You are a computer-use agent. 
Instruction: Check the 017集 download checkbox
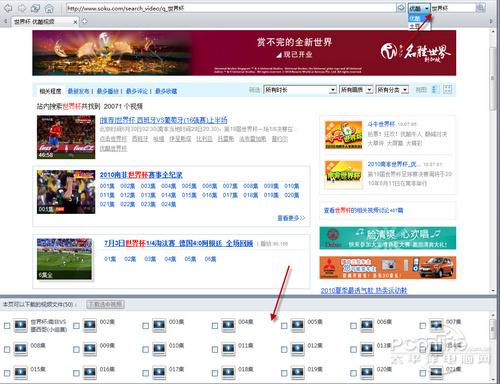[x=146, y=373]
